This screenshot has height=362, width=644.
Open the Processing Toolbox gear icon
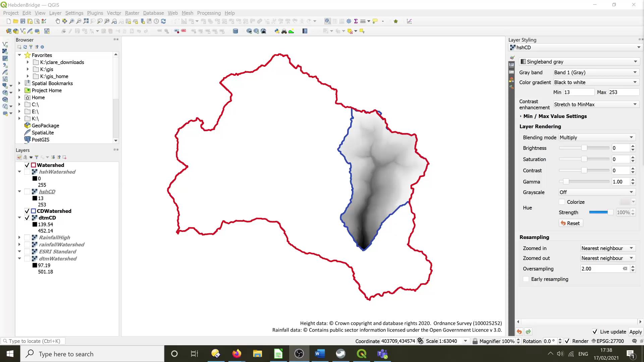[348, 21]
